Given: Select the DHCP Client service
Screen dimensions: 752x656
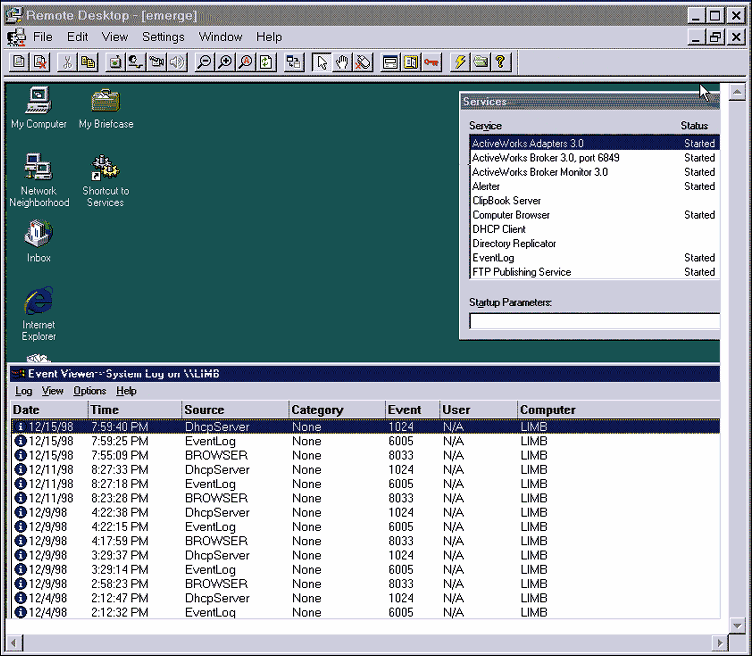Looking at the screenshot, I should tap(595, 229).
